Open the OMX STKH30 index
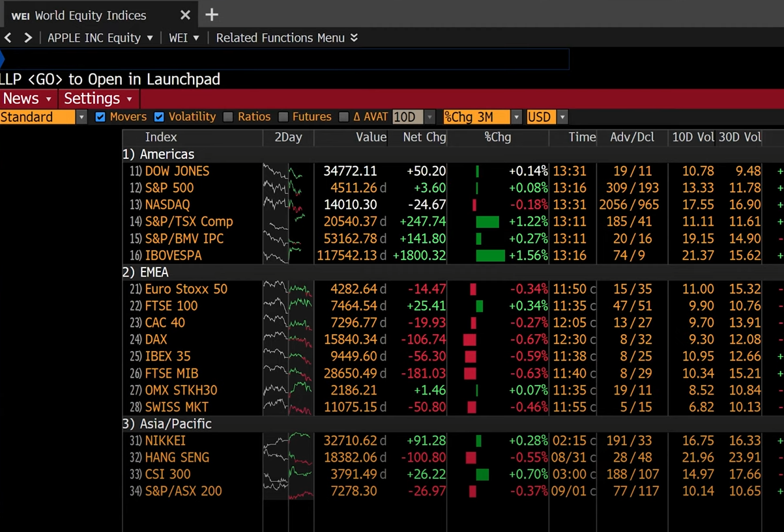Viewport: 784px width, 532px height. click(181, 391)
